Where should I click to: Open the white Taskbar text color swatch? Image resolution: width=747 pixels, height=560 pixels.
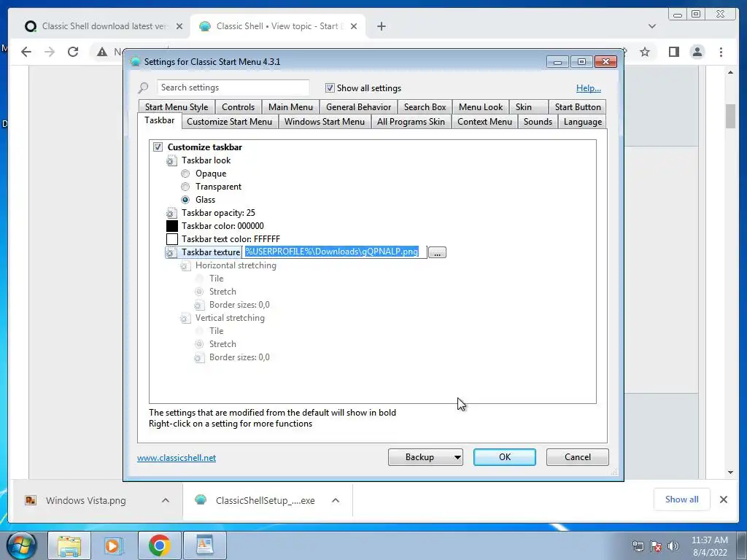click(172, 239)
